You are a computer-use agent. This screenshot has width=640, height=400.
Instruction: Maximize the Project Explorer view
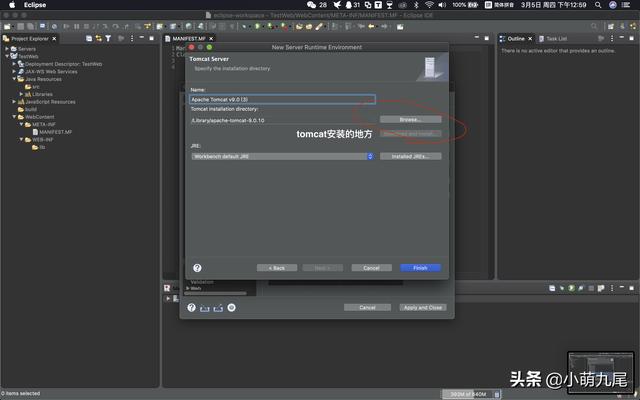tap(151, 38)
